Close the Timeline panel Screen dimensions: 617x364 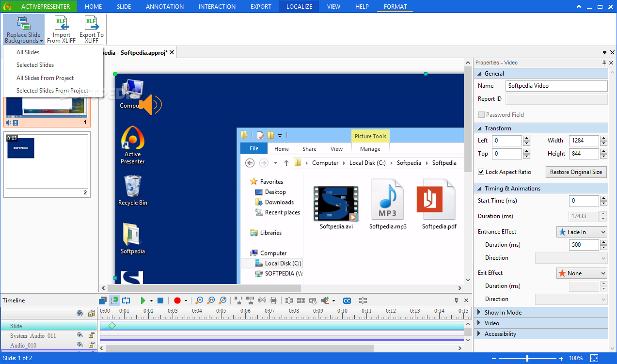(x=466, y=300)
